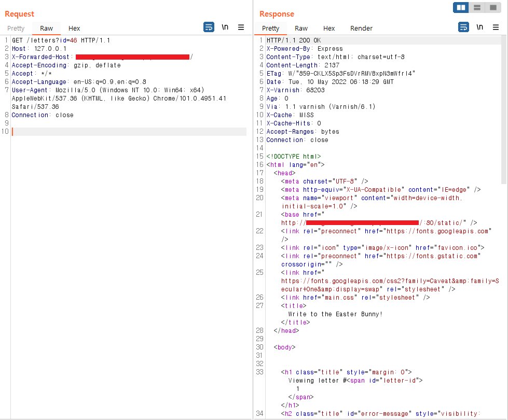The image size is (508, 420).
Task: Click the base href tag text
Action: pyautogui.click(x=303, y=215)
